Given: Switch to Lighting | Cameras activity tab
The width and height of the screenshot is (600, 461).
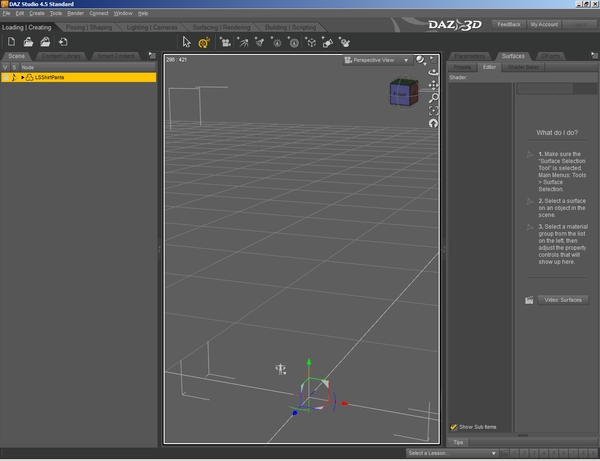Looking at the screenshot, I should coord(152,28).
